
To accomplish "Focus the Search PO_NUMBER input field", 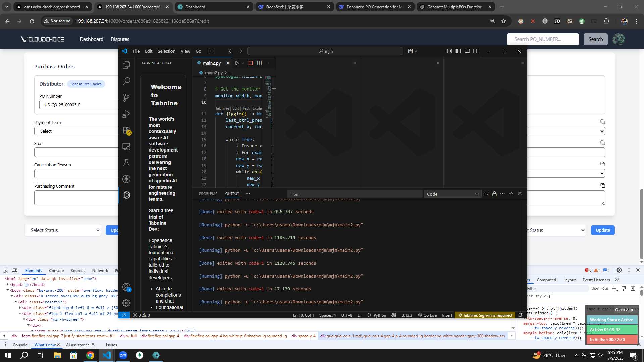I will click(x=543, y=39).
